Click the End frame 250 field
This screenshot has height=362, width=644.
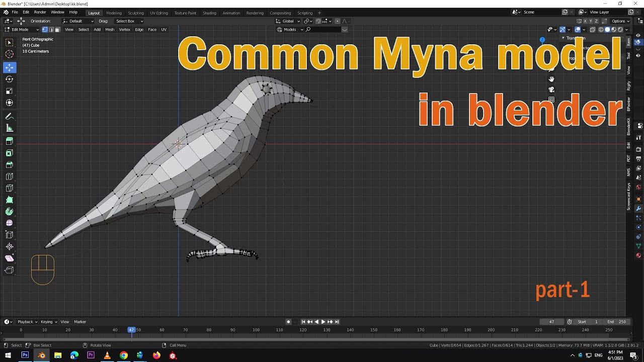pyautogui.click(x=616, y=322)
